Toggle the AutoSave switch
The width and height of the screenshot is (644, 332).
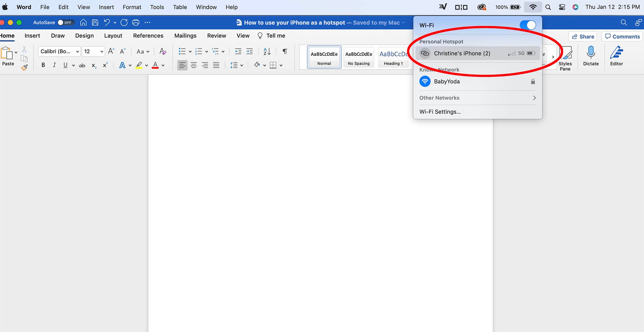click(65, 22)
